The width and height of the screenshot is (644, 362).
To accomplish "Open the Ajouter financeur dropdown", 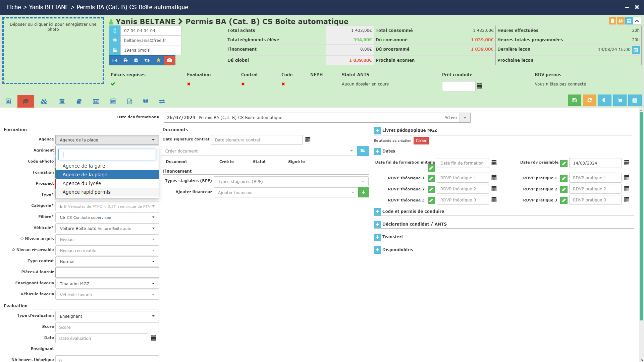I will click(285, 192).
